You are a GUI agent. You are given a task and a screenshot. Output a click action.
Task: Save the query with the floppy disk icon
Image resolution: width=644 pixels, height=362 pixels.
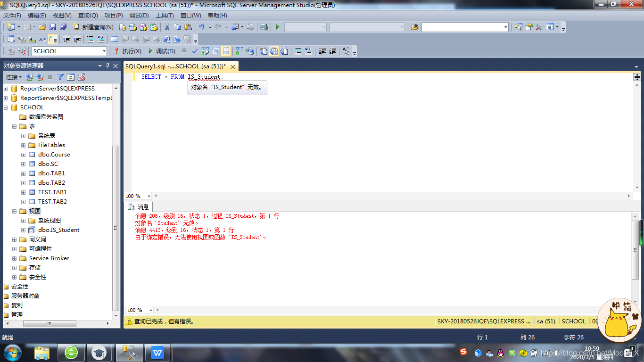click(x=53, y=27)
